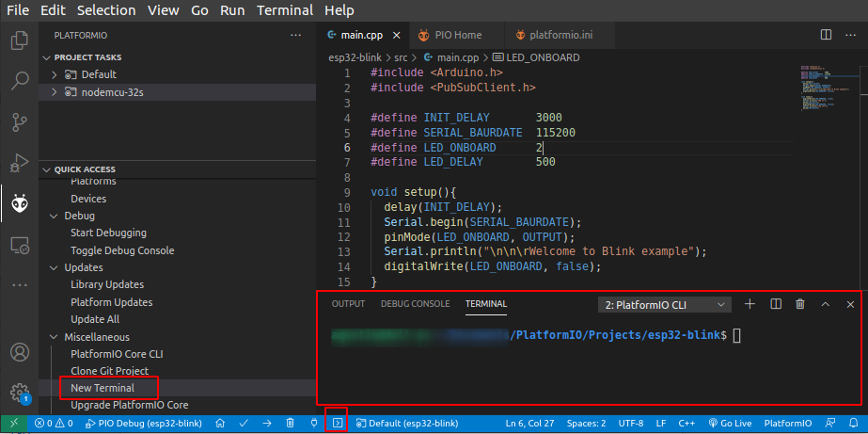Switch to the DEBUG CONSOLE panel tab
The width and height of the screenshot is (868, 434).
[x=415, y=304]
